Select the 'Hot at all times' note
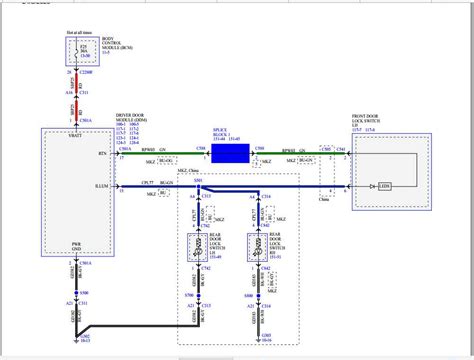 [79, 33]
